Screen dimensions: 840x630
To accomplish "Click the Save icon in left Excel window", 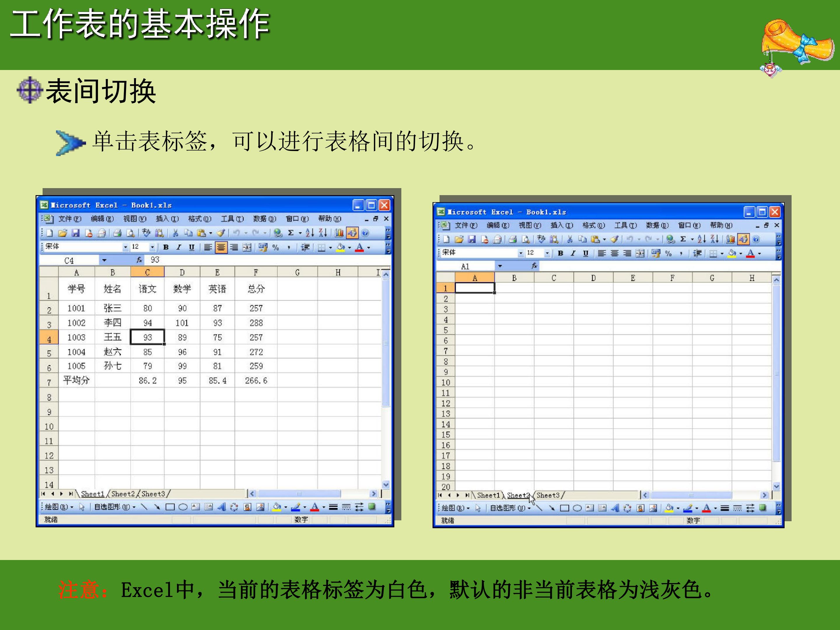I will point(76,233).
